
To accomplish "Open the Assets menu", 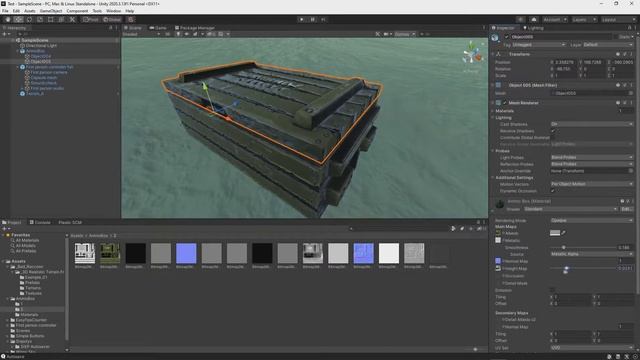I will click(29, 11).
